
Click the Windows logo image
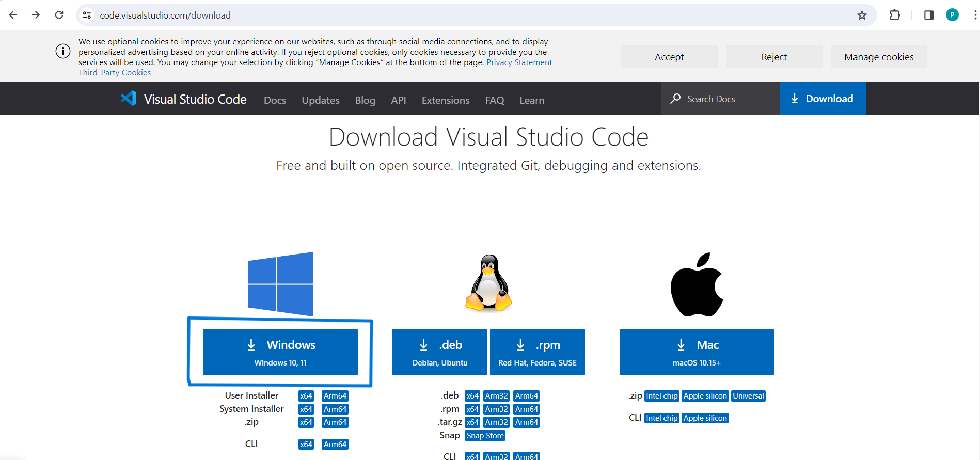click(x=280, y=284)
